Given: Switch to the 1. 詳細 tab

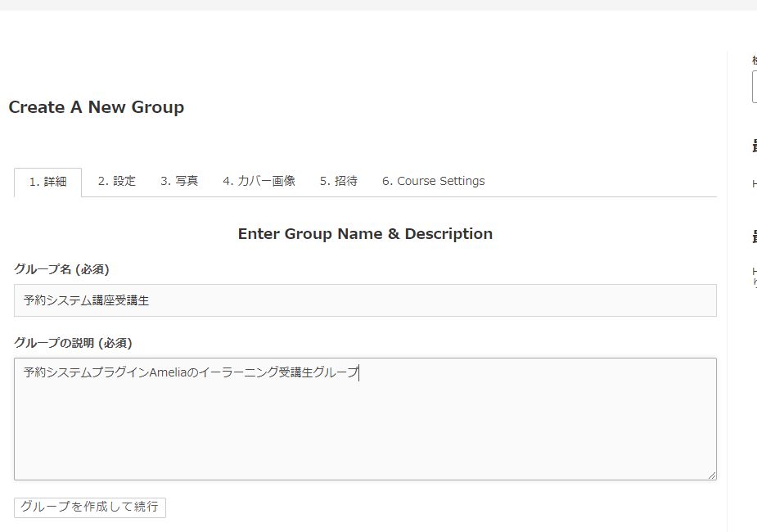Looking at the screenshot, I should coord(47,182).
